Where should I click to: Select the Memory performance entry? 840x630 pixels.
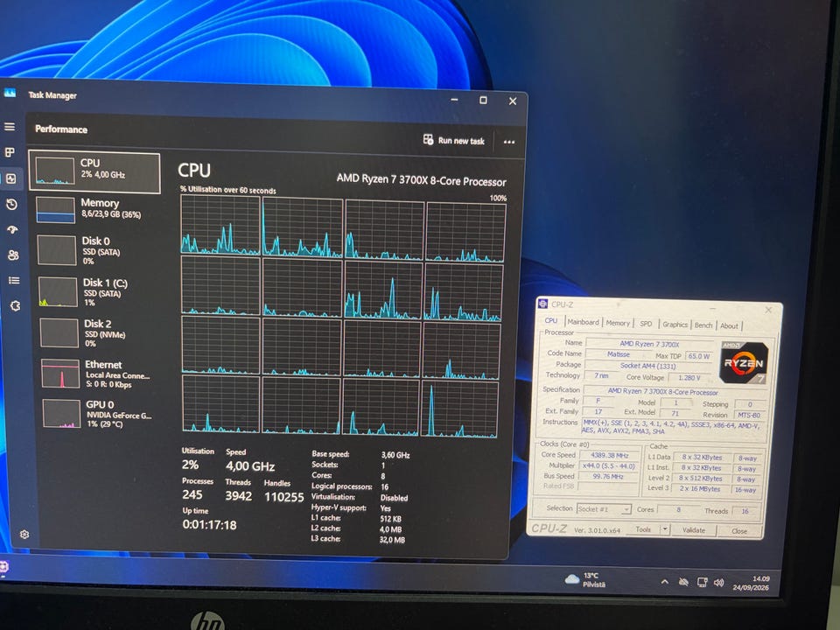(x=96, y=210)
